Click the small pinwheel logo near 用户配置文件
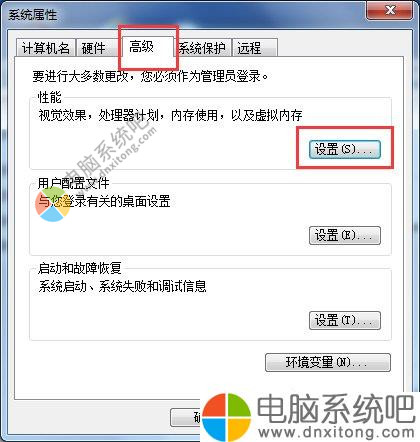 click(53, 204)
